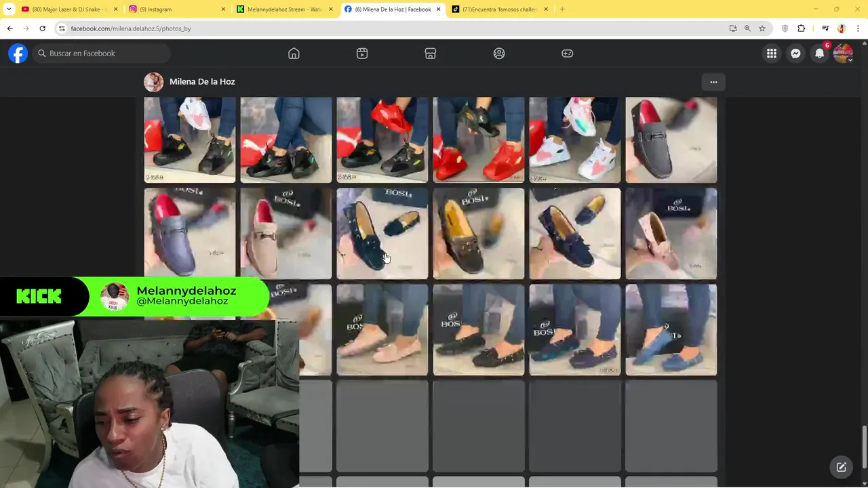Click the new message compose icon
The image size is (868, 488).
[x=841, y=467]
